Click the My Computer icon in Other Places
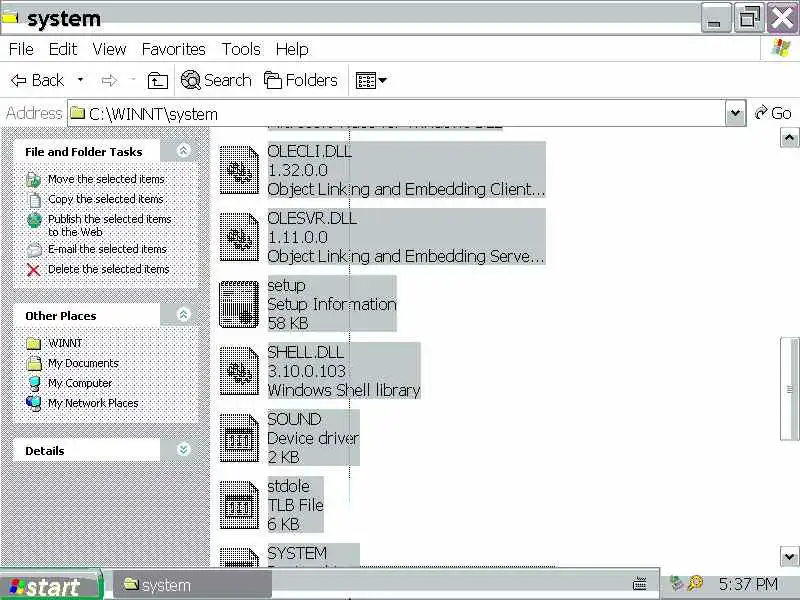Viewport: 800px width, 600px height. [x=34, y=384]
